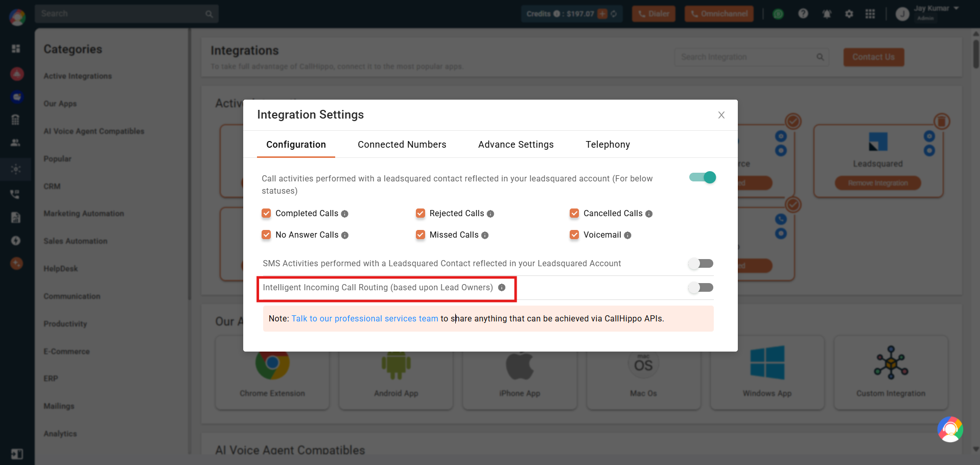Open the settings gear in top bar
The width and height of the screenshot is (980, 465).
849,14
